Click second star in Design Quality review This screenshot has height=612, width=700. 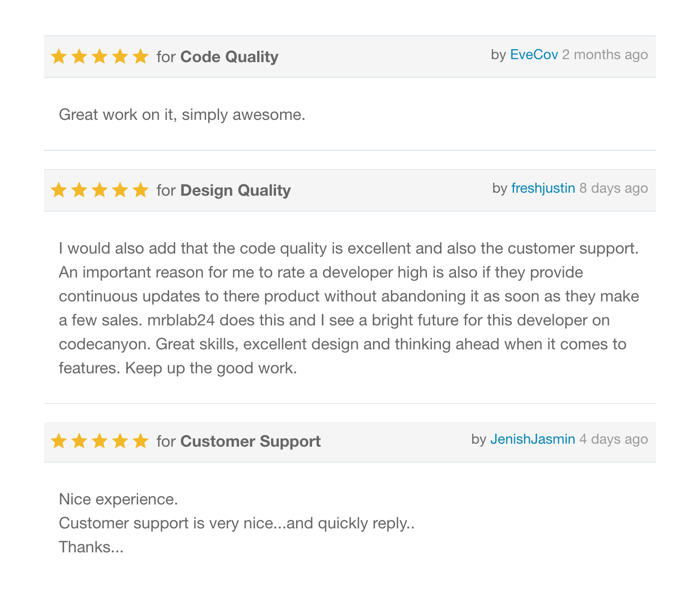[79, 190]
